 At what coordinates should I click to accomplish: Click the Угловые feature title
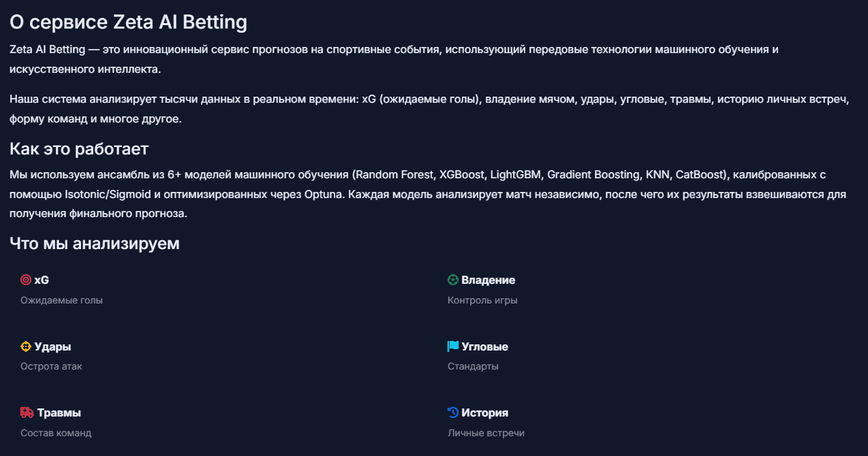[x=485, y=346]
